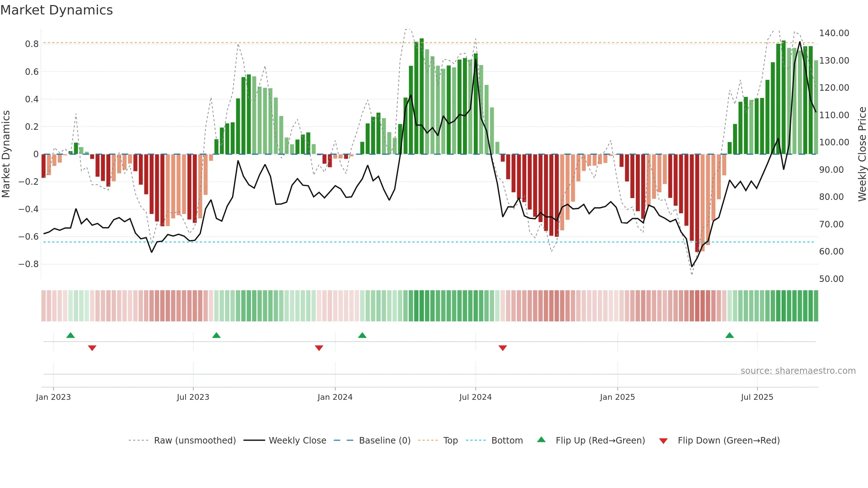Click the source: sharemaestro.com text
Viewport: 868px width, 488px height.
click(798, 371)
